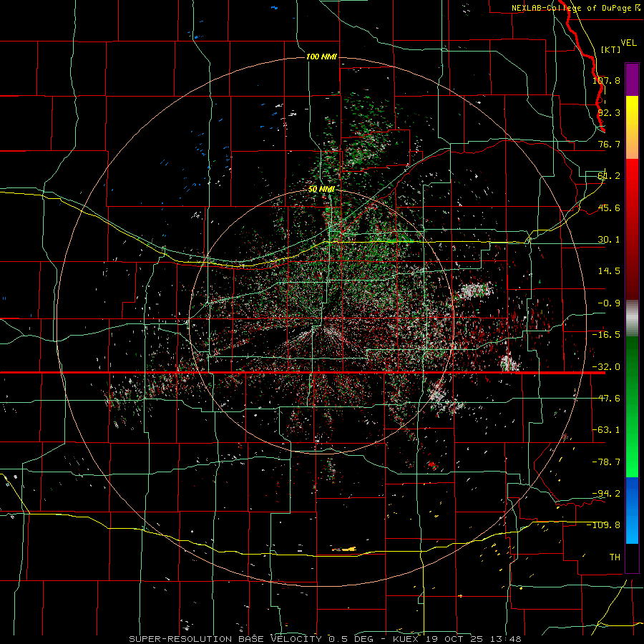Click the 100 NMI range ring label
Image resolution: width=644 pixels, height=644 pixels.
tap(321, 57)
